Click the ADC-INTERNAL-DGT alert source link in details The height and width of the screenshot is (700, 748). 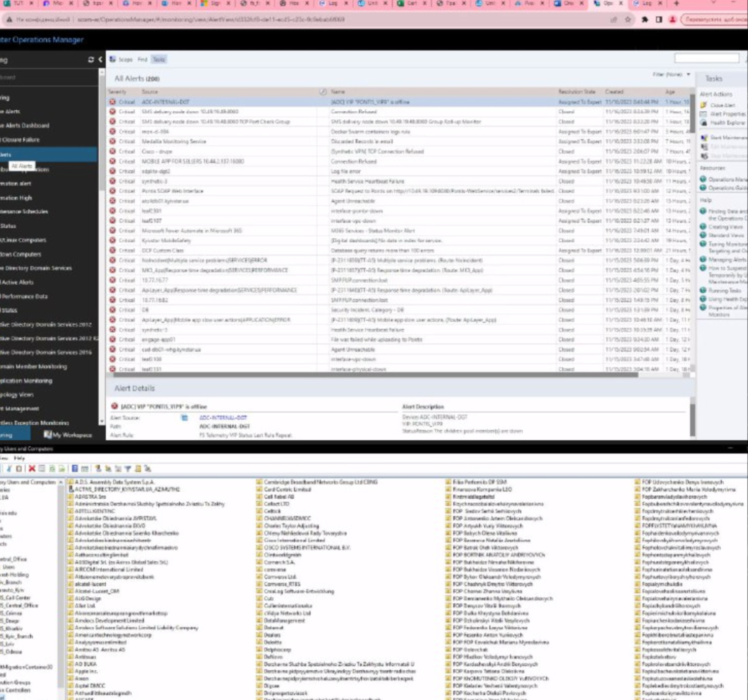tap(223, 418)
